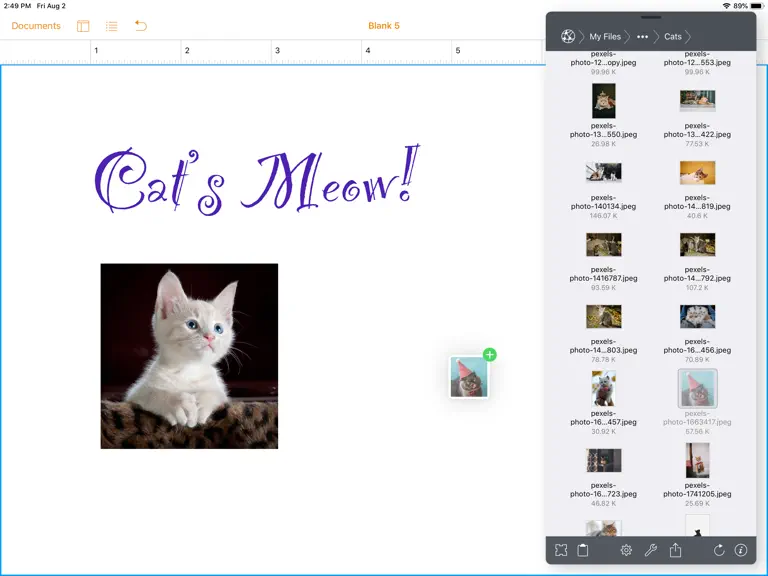The image size is (768, 576).
Task: Select the Cats breadcrumb folder
Action: point(672,37)
